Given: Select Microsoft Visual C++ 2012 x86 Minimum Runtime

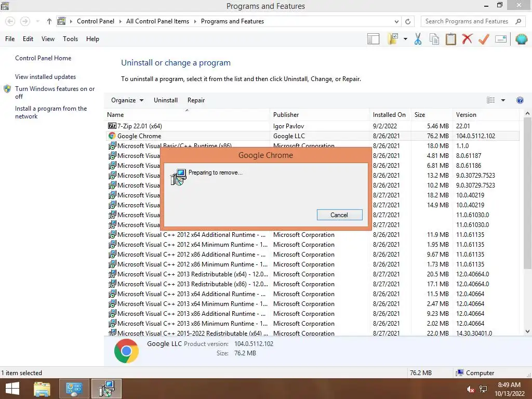Looking at the screenshot, I should pyautogui.click(x=312, y=264).
